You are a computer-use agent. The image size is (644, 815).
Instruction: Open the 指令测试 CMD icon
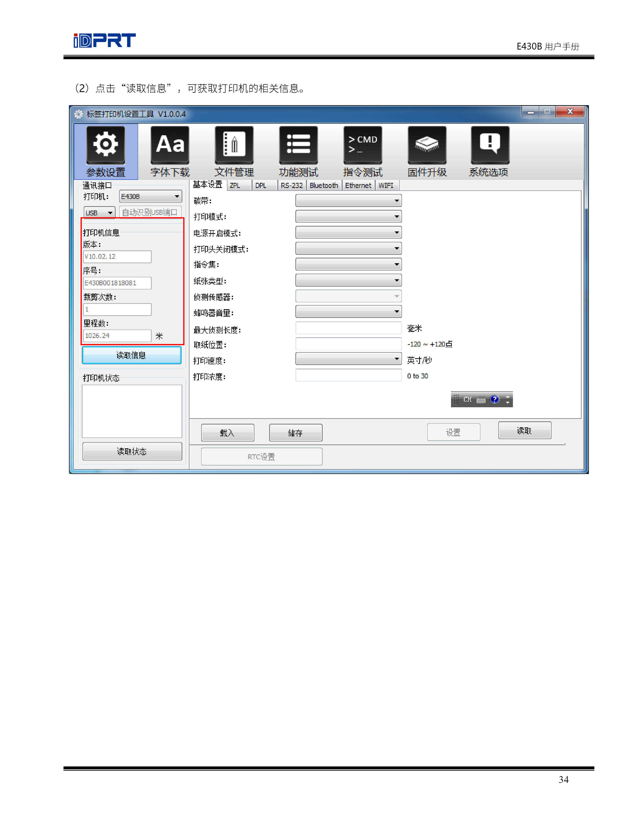[362, 145]
